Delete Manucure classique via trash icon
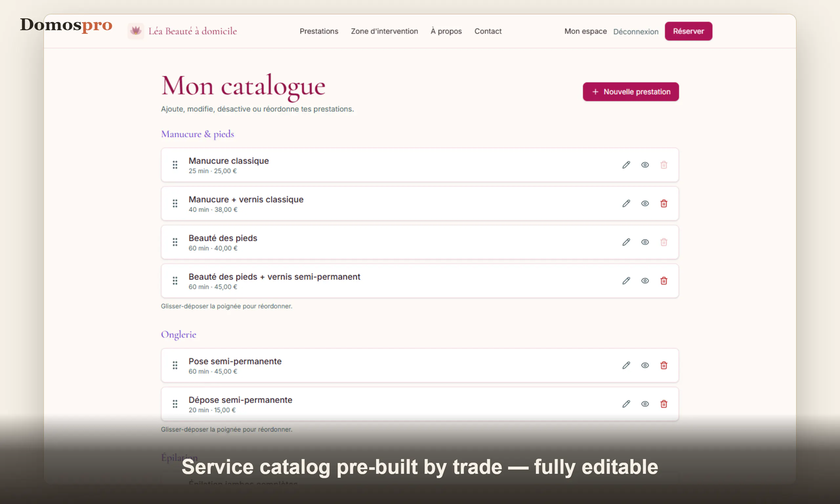Viewport: 840px width, 504px height. (664, 165)
